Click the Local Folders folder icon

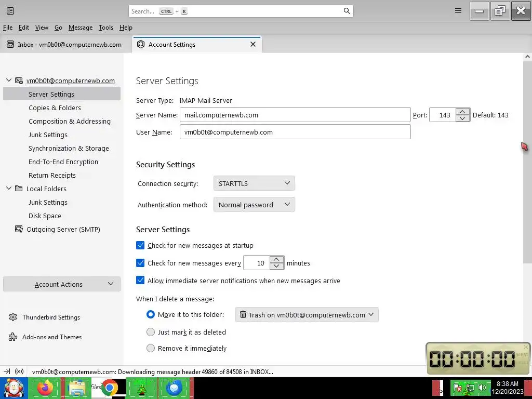tap(19, 188)
